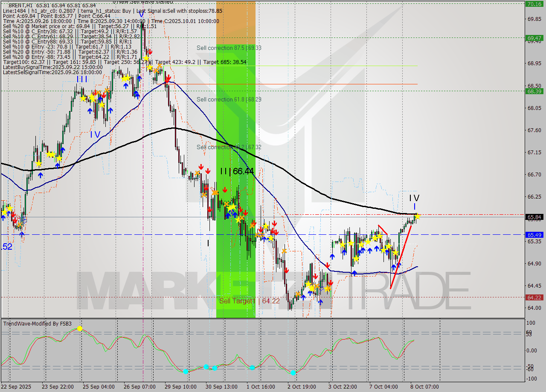Select a yellow star signal marker near 65.84
Viewport: 546px width, 392px height.
pyautogui.click(x=417, y=216)
